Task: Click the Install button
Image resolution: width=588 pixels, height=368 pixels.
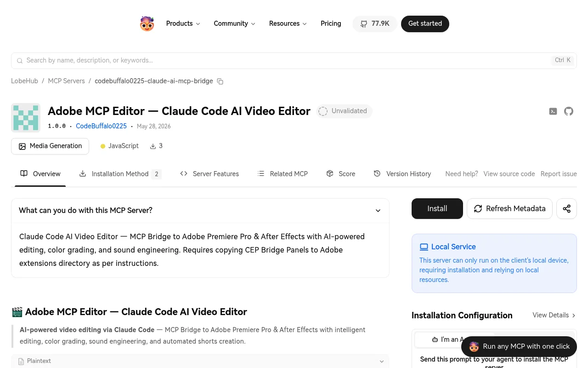Action: point(437,209)
